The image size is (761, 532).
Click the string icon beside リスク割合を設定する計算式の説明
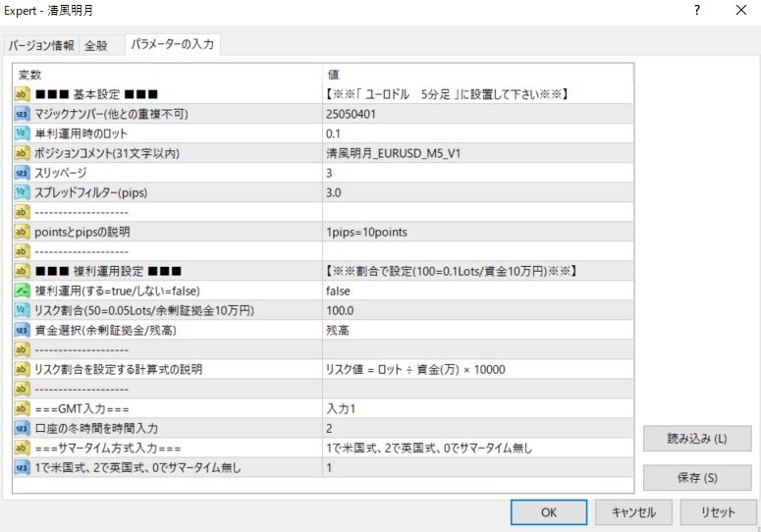pos(22,369)
